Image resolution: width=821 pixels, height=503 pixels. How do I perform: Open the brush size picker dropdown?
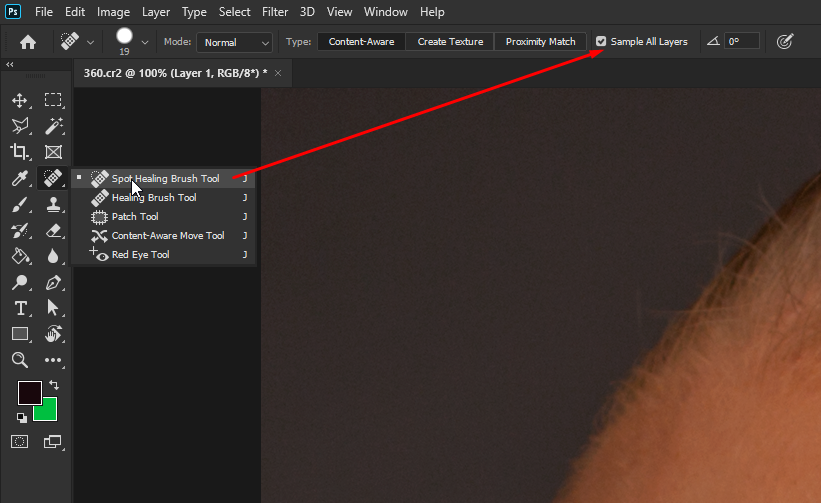(145, 42)
